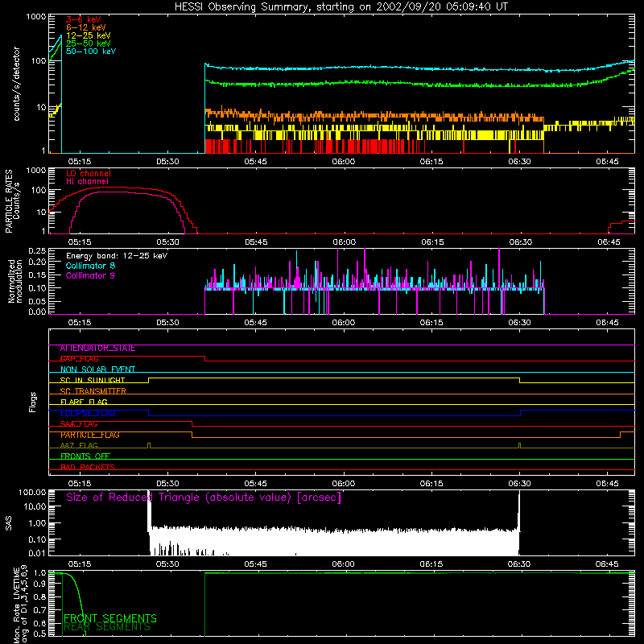Click the BAD_PACKETS flag label
The width and height of the screenshot is (644, 644).
pos(88,467)
